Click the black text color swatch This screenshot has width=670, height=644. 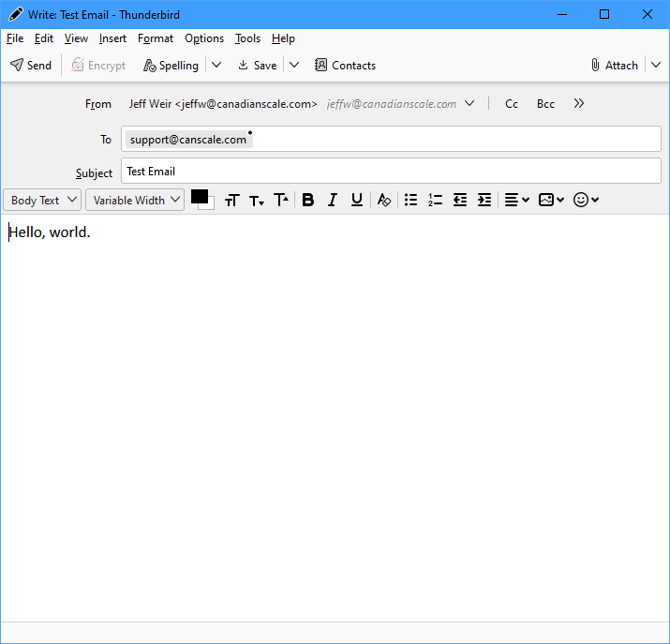[199, 196]
